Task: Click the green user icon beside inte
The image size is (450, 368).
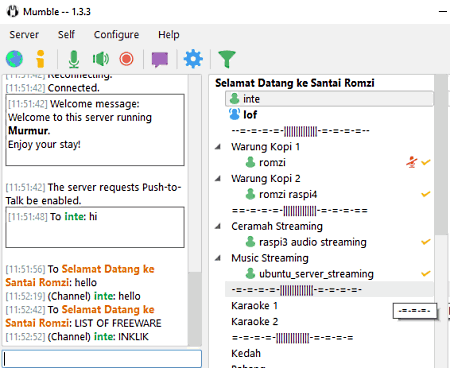Action: 234,99
